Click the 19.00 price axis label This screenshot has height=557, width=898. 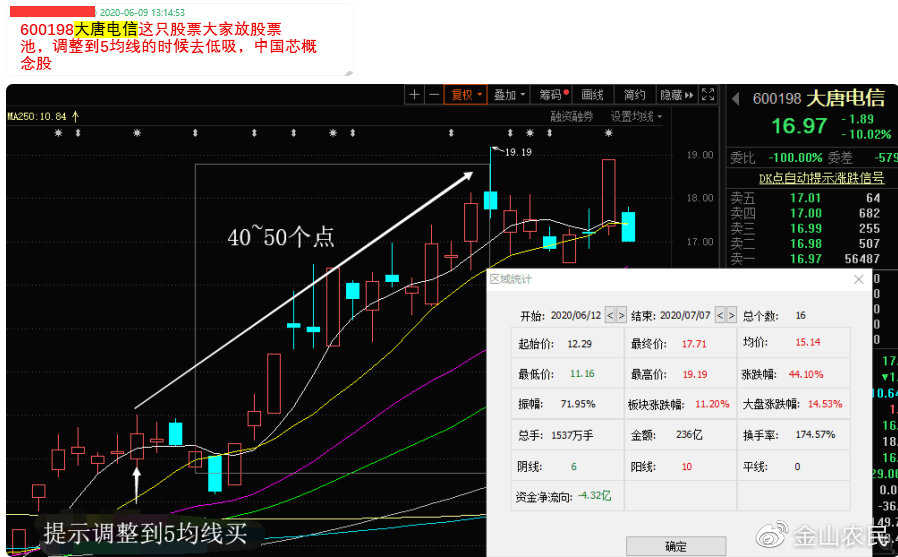point(700,155)
